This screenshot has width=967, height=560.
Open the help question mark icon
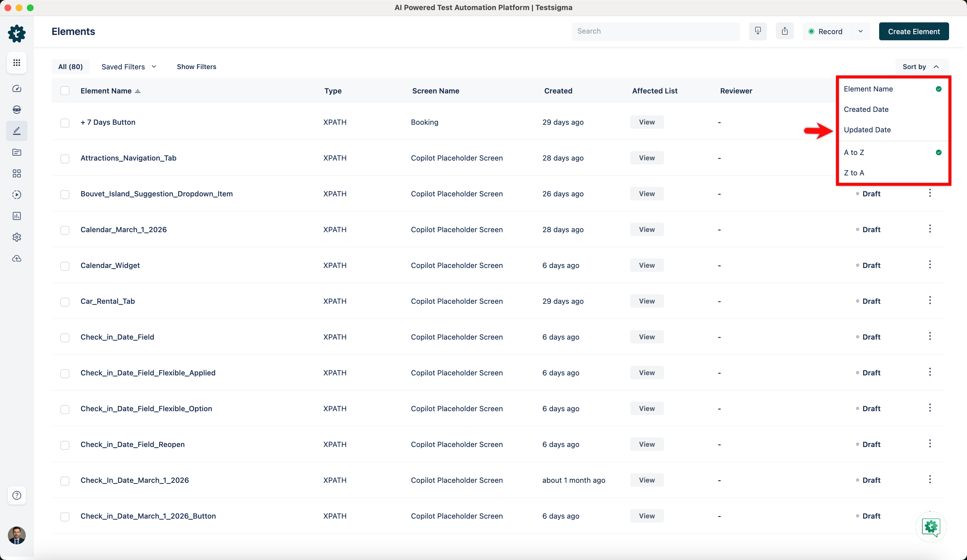(x=17, y=495)
